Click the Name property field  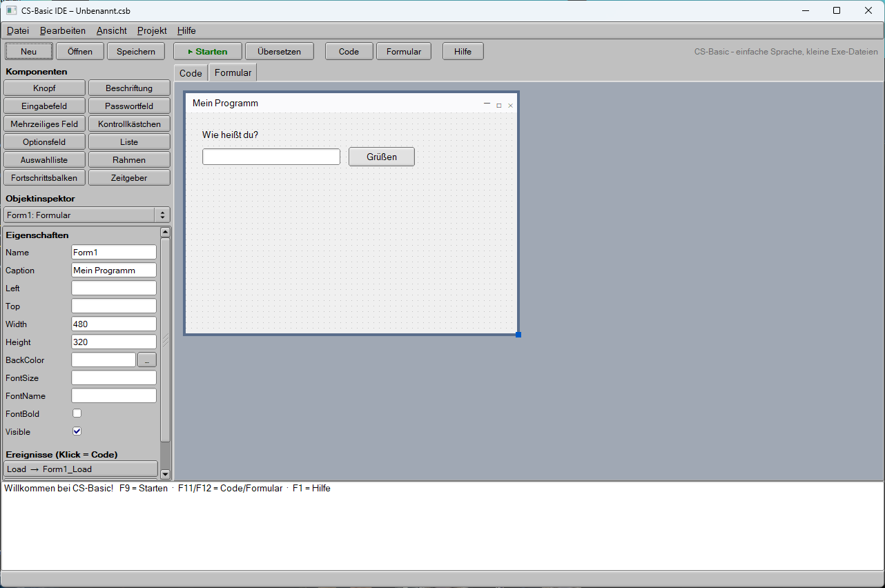tap(114, 253)
